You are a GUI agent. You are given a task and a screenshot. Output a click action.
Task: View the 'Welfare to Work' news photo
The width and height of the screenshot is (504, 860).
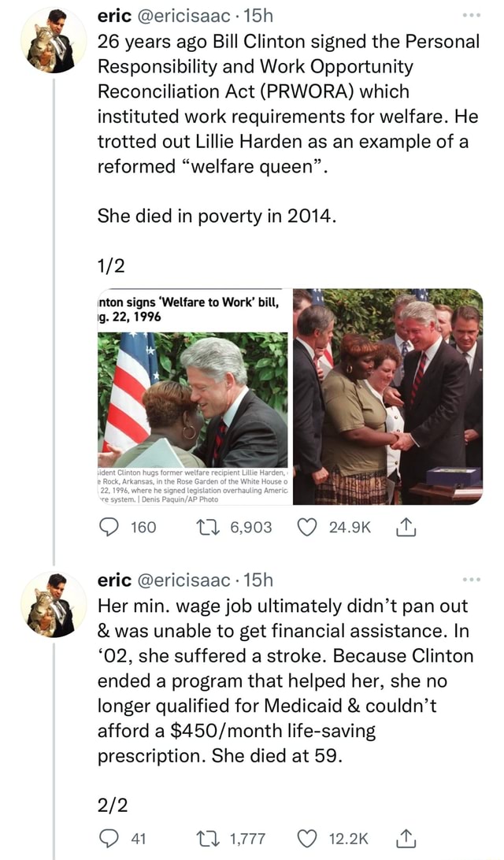[x=187, y=398]
